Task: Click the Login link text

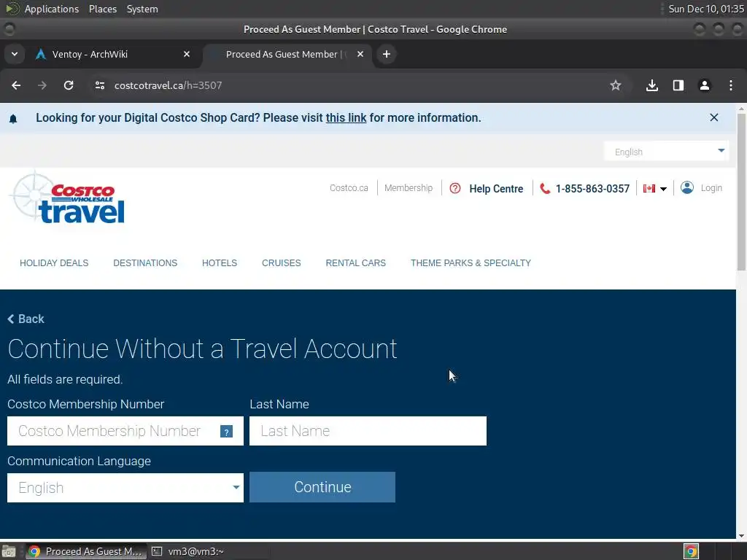Action: (711, 188)
